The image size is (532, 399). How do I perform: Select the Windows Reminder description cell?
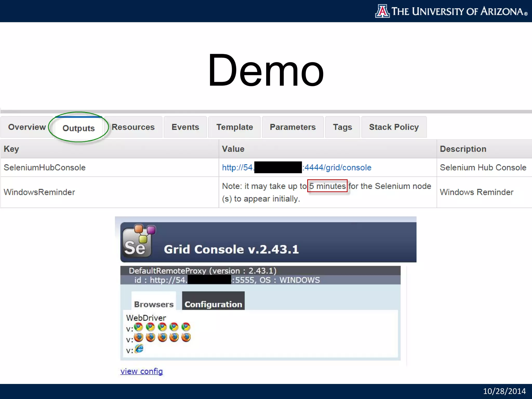click(484, 192)
